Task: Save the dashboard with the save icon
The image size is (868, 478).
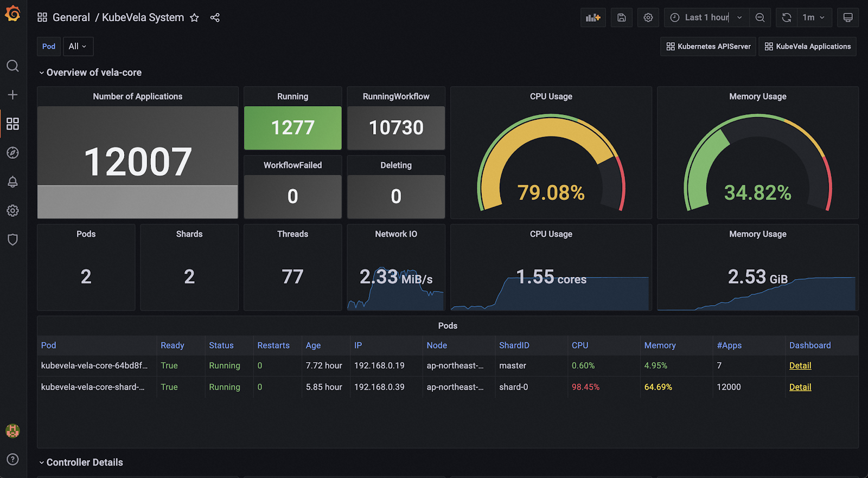Action: click(622, 17)
